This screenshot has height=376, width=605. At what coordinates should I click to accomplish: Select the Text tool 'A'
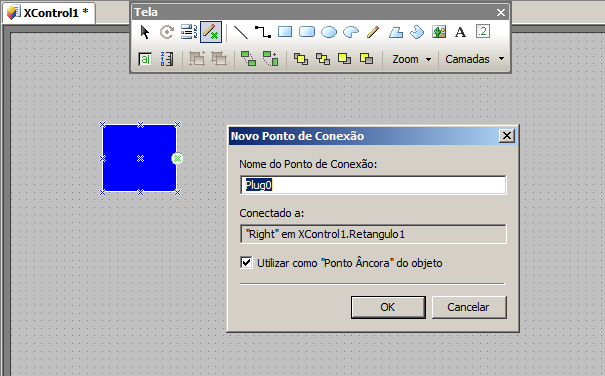(x=460, y=32)
